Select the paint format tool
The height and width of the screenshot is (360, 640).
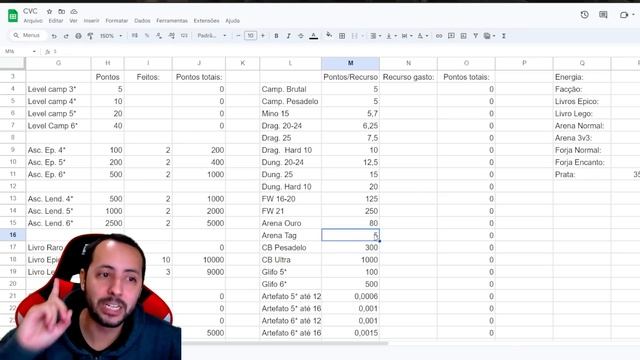(x=91, y=36)
